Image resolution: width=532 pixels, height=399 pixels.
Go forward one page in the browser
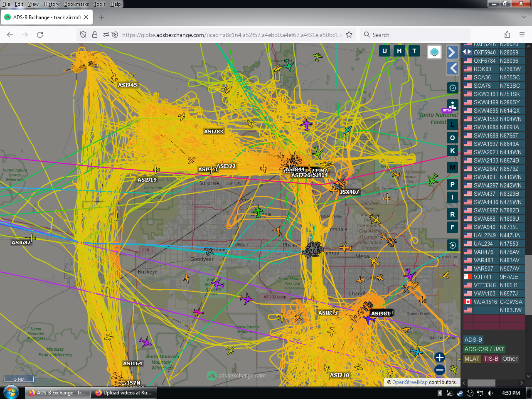point(25,35)
